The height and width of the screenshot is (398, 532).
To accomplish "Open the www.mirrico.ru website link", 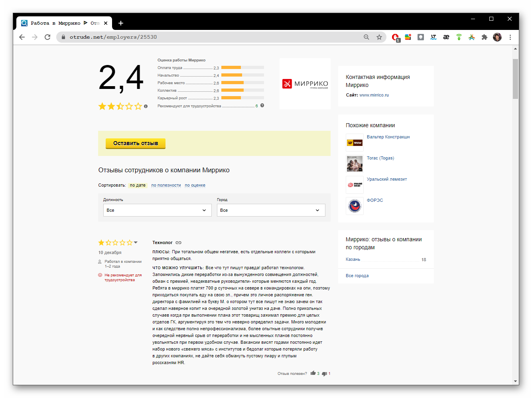I will (374, 95).
